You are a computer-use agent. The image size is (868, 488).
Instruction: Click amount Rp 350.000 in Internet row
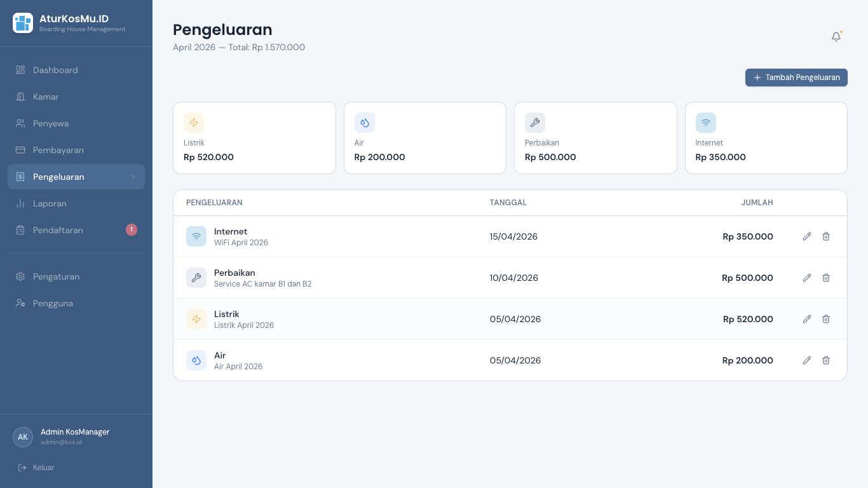click(x=748, y=236)
